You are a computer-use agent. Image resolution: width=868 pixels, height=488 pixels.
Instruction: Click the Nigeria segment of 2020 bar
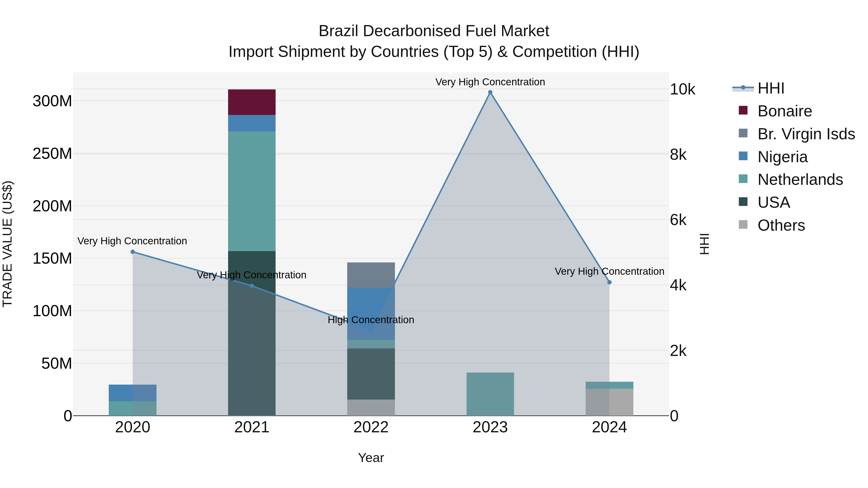tap(133, 393)
